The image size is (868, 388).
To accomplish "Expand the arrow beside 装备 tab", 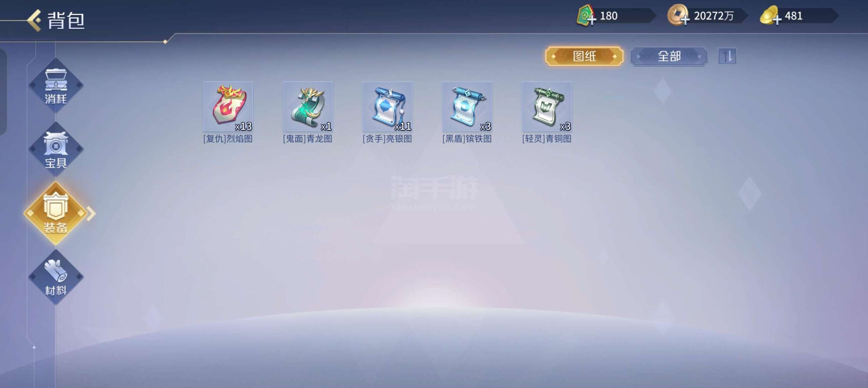I will [x=91, y=213].
